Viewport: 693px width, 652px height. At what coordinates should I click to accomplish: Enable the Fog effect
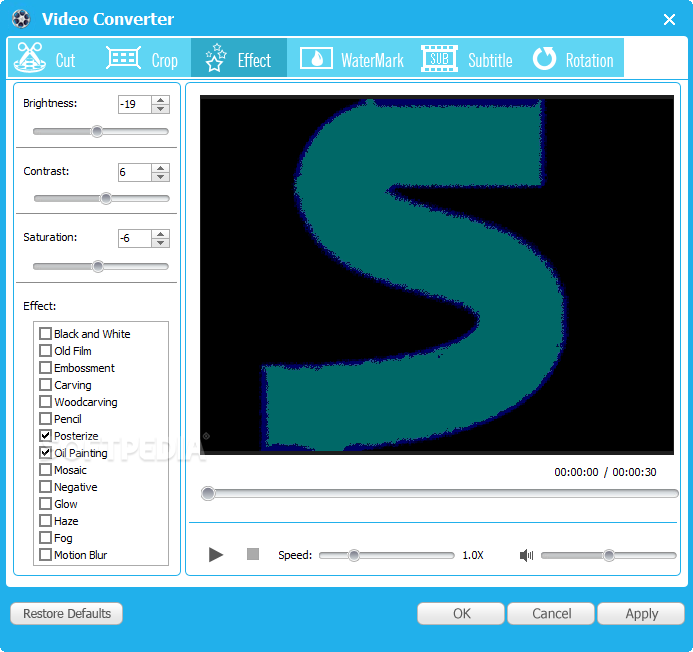[x=45, y=538]
